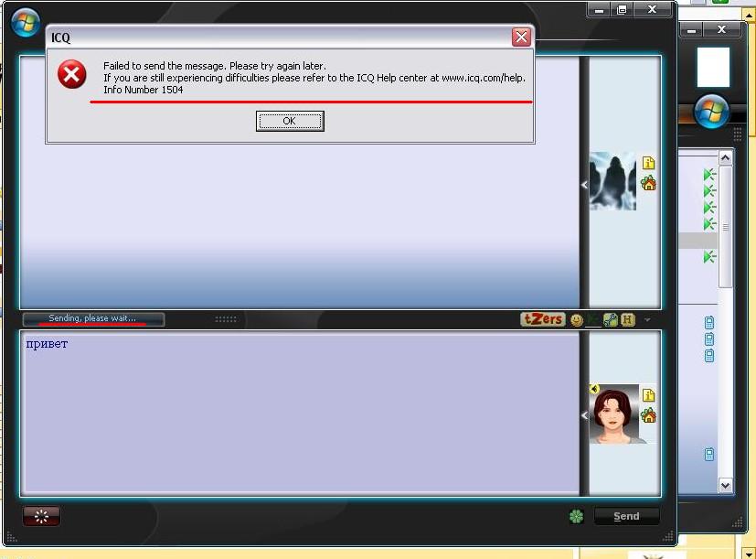Select the second mobile phone contact icon
The width and height of the screenshot is (756, 559).
pos(709,339)
